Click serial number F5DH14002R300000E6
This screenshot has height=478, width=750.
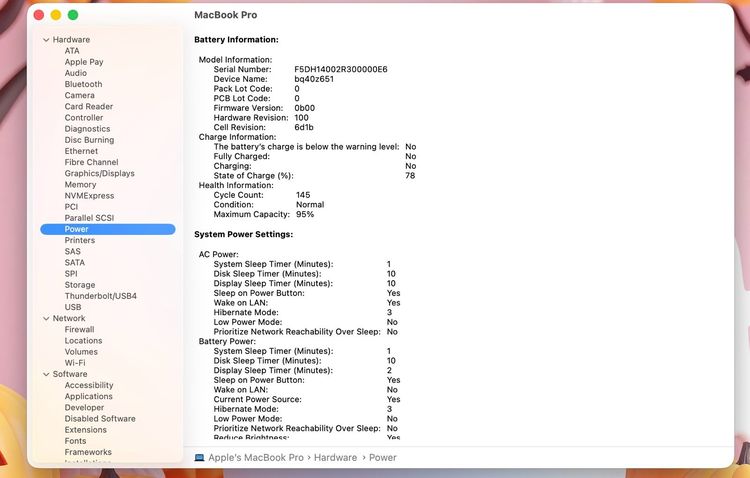pyautogui.click(x=341, y=69)
